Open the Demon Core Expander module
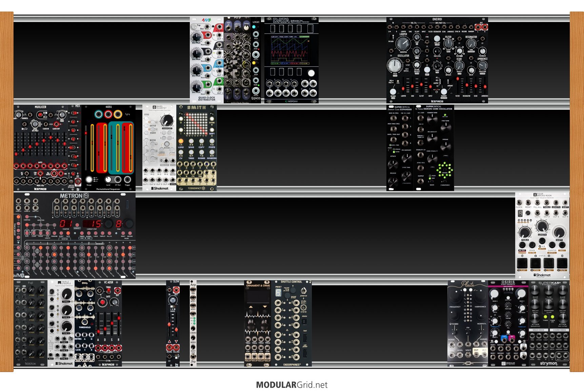 tap(400, 148)
